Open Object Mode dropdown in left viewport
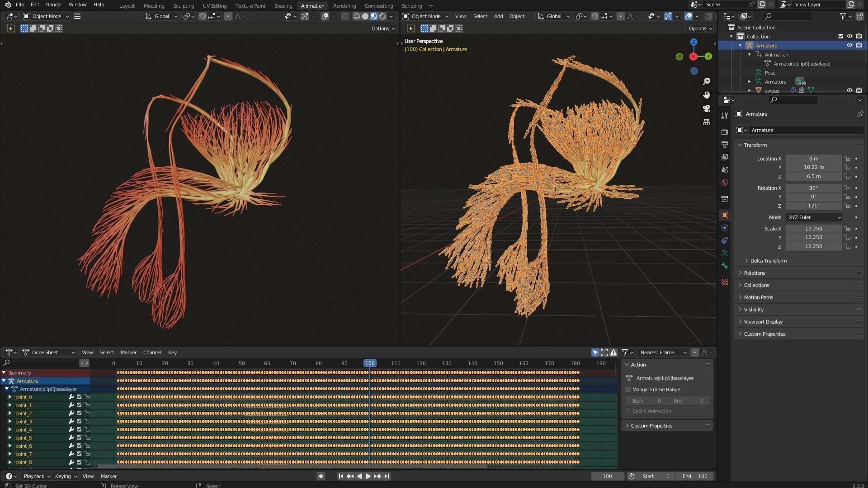The height and width of the screenshot is (488, 868). 46,16
